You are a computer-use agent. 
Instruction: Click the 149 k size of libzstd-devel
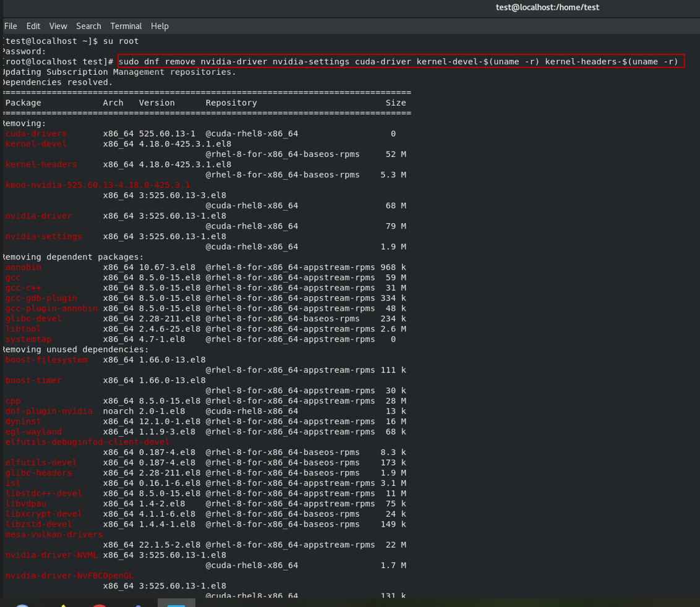(393, 524)
